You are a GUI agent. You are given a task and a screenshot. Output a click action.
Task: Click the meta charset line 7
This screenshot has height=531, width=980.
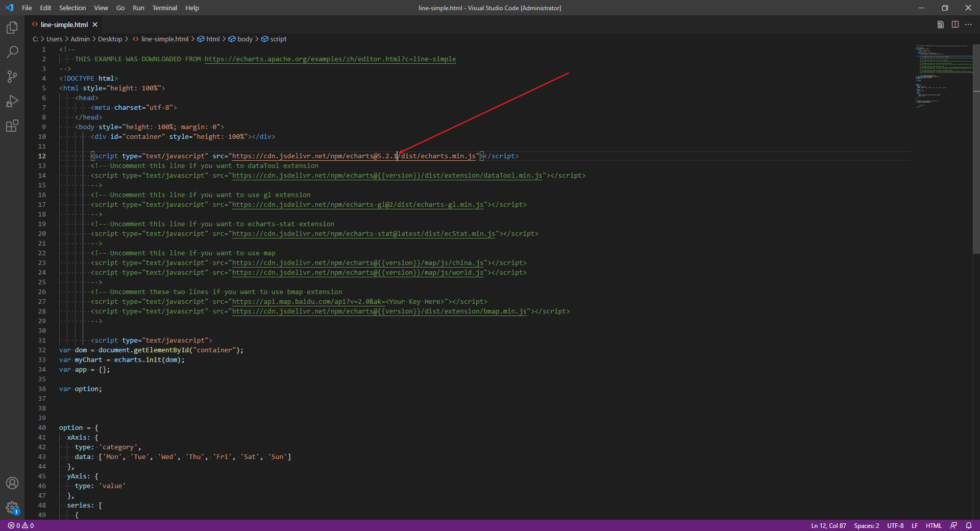pyautogui.click(x=134, y=108)
